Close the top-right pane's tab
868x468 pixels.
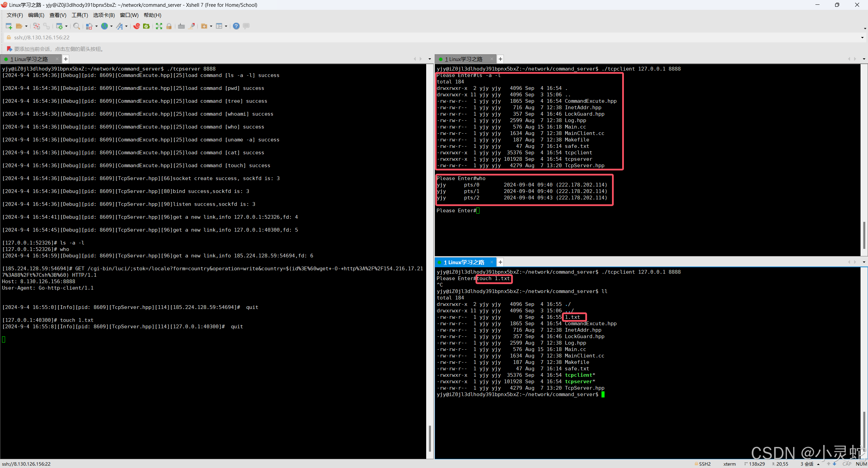pyautogui.click(x=492, y=59)
